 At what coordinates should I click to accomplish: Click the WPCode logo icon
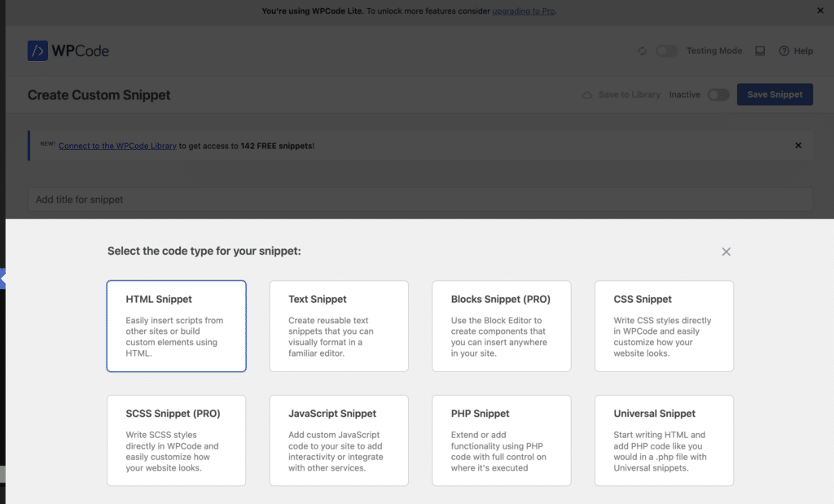coord(37,51)
